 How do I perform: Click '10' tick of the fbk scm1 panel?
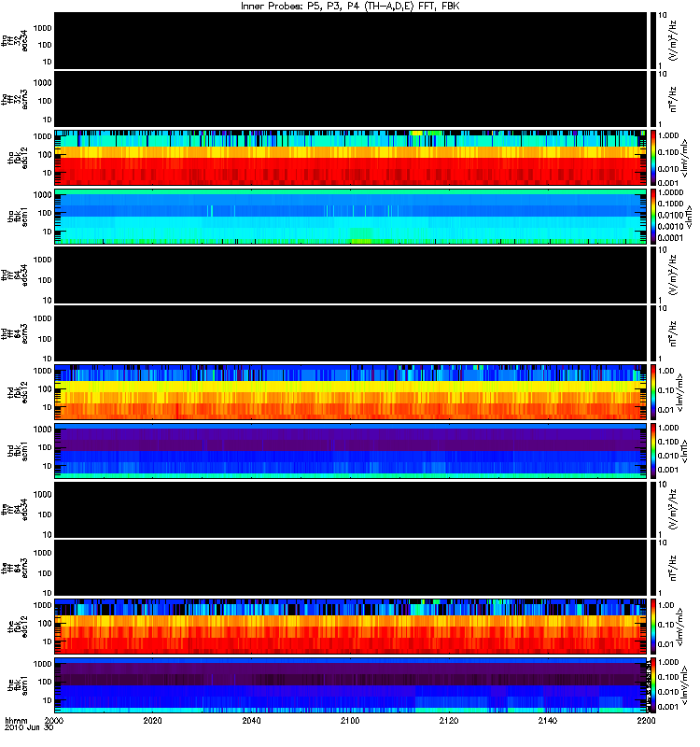click(47, 700)
